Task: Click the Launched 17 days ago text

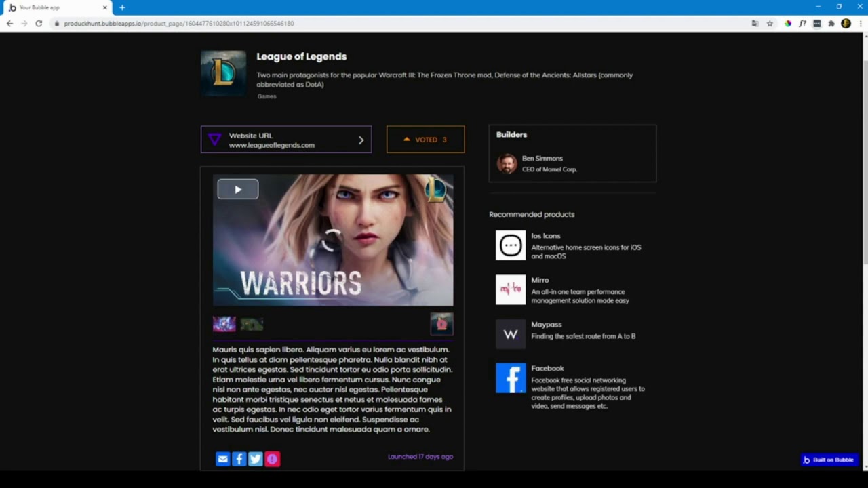Action: [420, 457]
